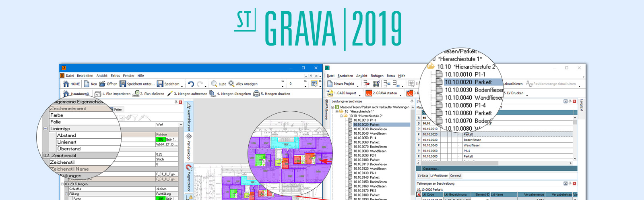Open Extras menu in left window
This screenshot has height=200, width=644.
click(115, 75)
